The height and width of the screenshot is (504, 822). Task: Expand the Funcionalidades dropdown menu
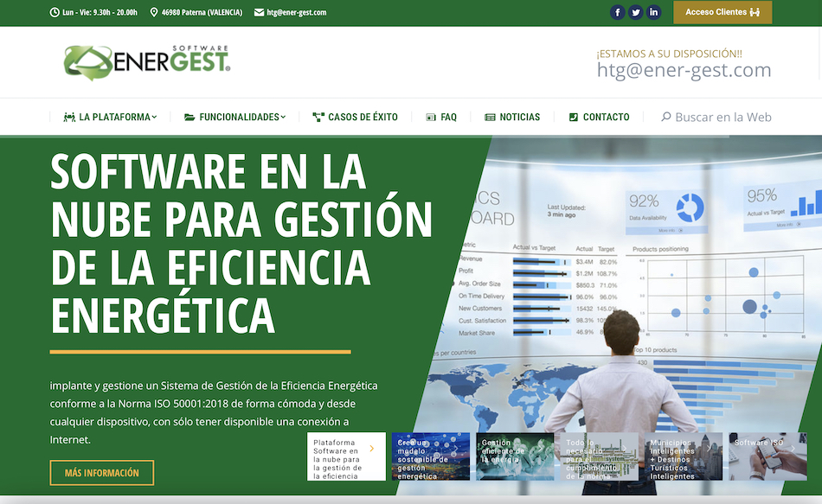pyautogui.click(x=234, y=117)
